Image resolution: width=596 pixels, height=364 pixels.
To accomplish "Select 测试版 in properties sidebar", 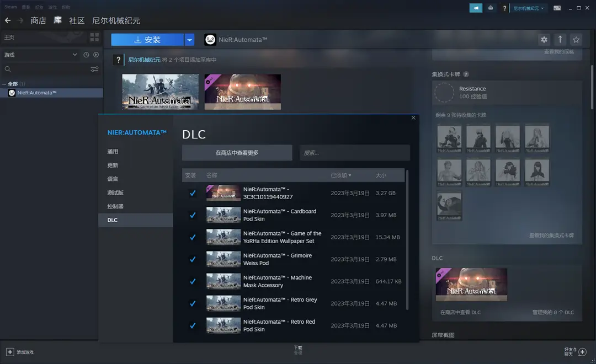I will (x=136, y=192).
